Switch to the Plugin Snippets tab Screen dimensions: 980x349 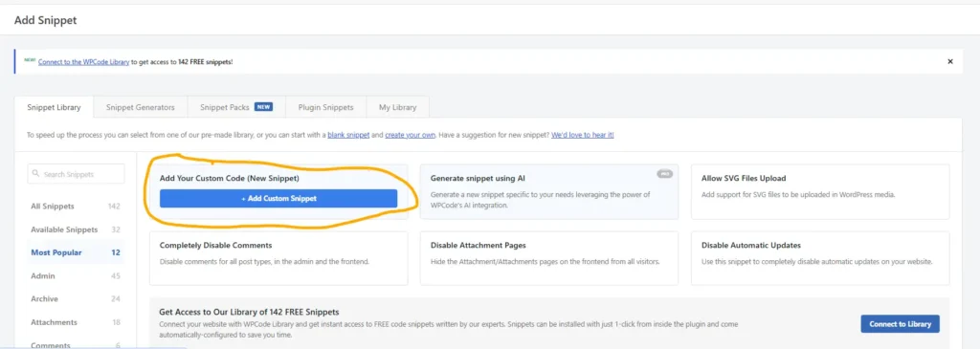(x=325, y=107)
